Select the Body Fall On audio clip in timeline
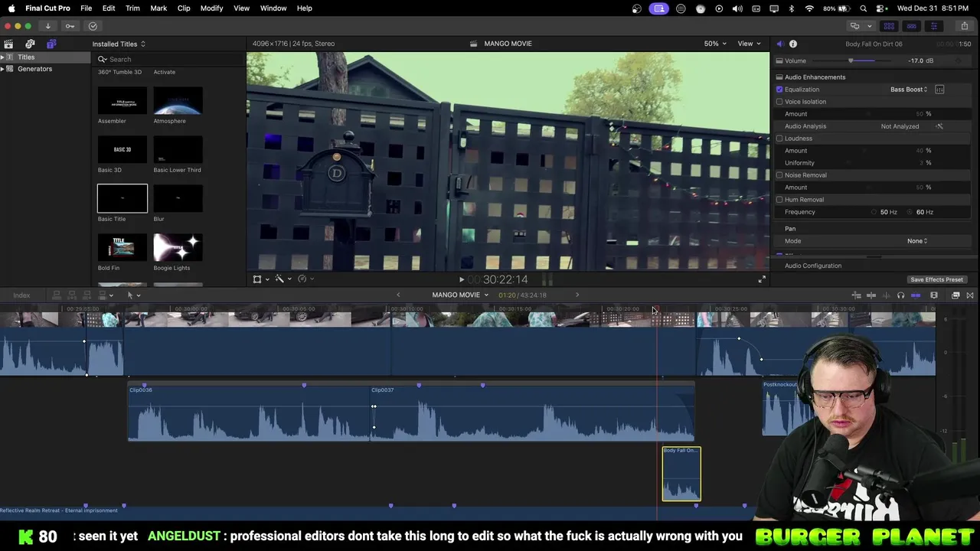This screenshot has width=980, height=551. pyautogui.click(x=681, y=474)
